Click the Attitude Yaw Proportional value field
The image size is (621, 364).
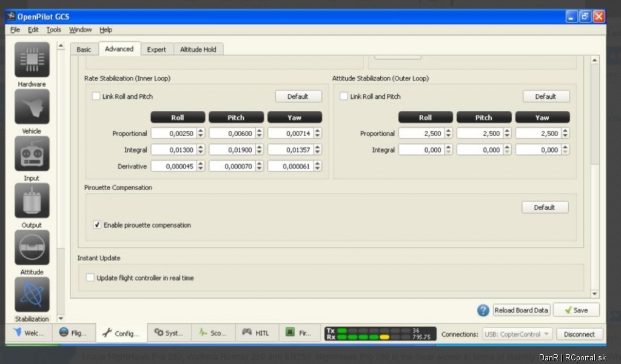pos(543,133)
